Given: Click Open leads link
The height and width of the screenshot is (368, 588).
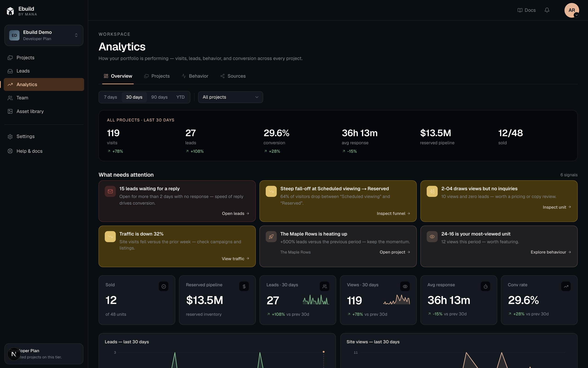Looking at the screenshot, I should pos(235,213).
